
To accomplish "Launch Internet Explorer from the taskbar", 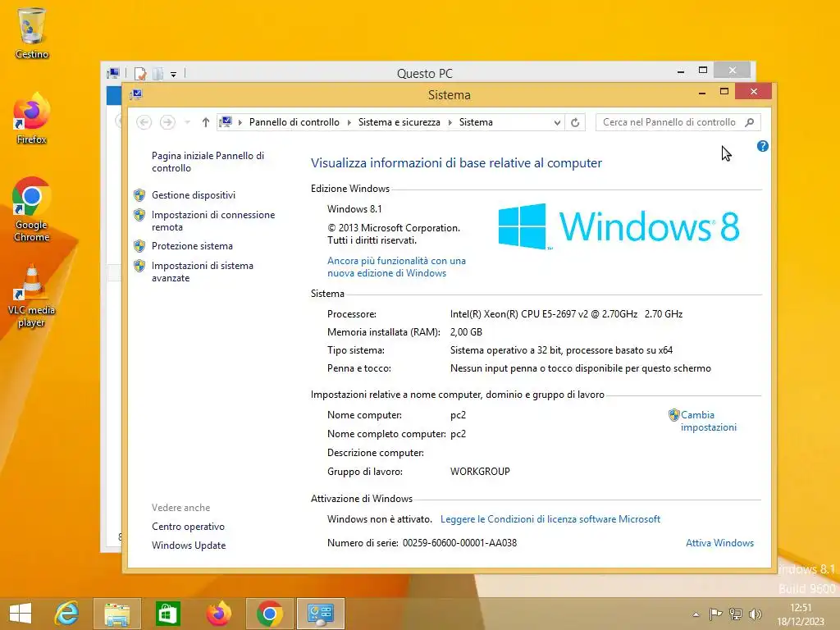I will click(67, 614).
